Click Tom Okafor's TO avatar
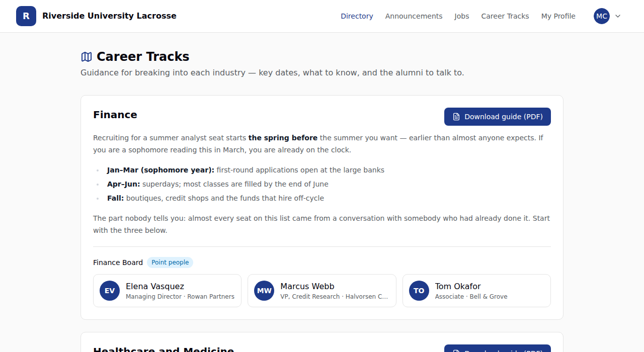Viewport: 644px width, 352px height. tap(419, 291)
